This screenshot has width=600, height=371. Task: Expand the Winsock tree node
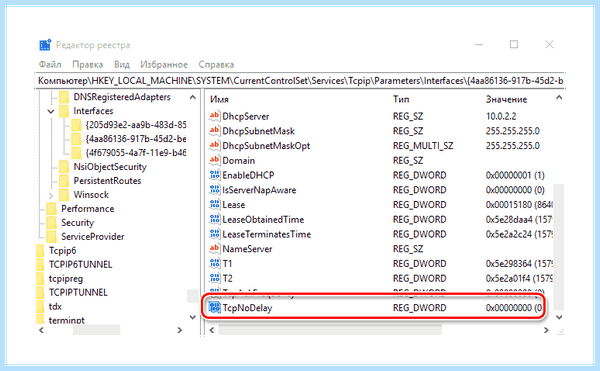[x=51, y=195]
